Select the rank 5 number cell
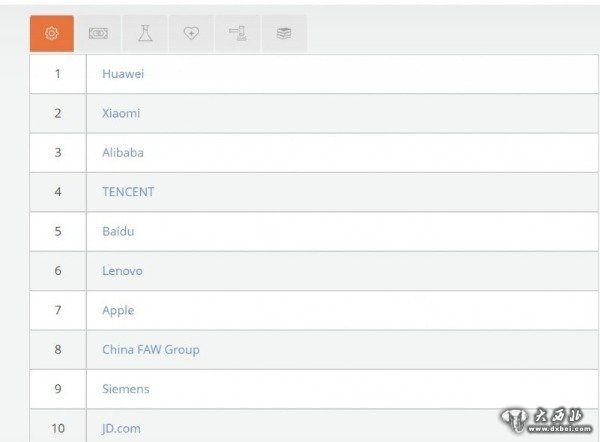The image size is (600, 442). (x=58, y=231)
